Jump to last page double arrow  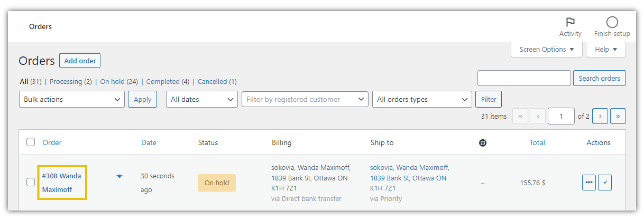(618, 116)
